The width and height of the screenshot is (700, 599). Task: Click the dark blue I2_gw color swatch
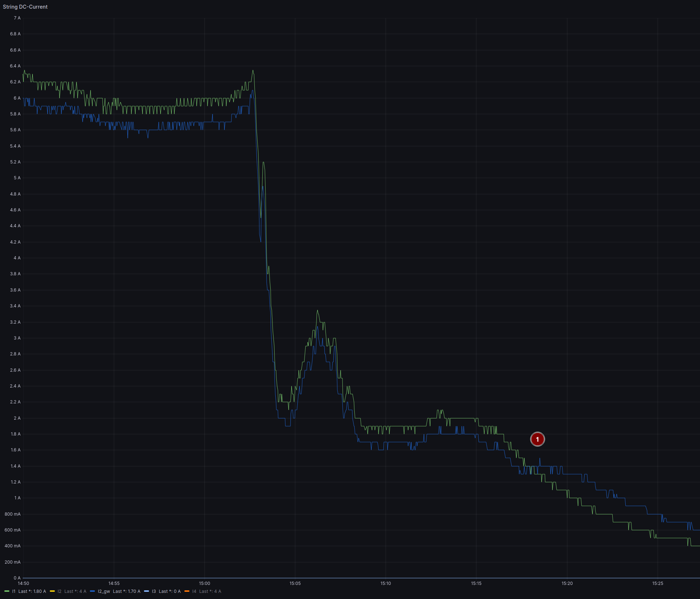[92, 591]
